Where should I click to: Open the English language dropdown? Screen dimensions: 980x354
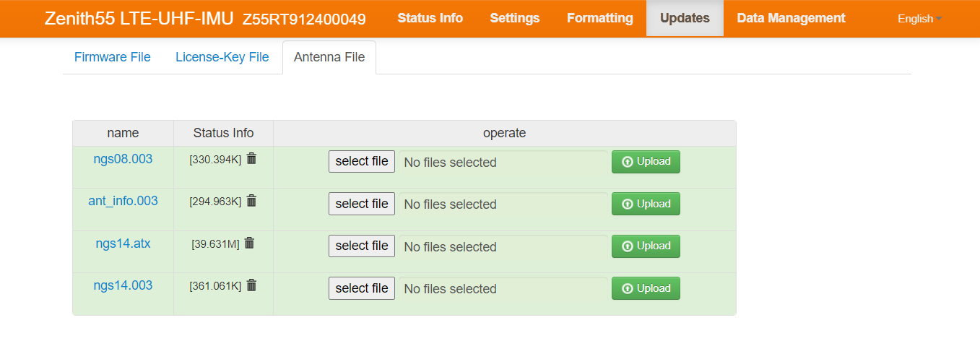(919, 19)
